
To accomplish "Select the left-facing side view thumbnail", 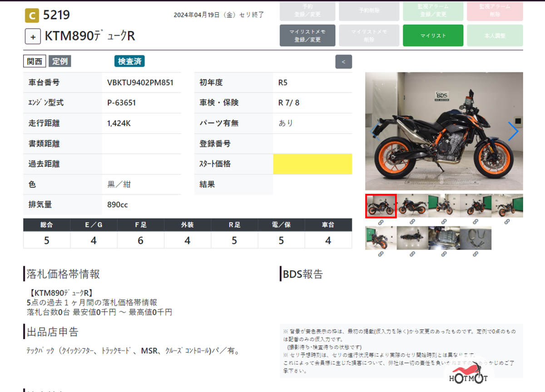I will [x=412, y=206].
